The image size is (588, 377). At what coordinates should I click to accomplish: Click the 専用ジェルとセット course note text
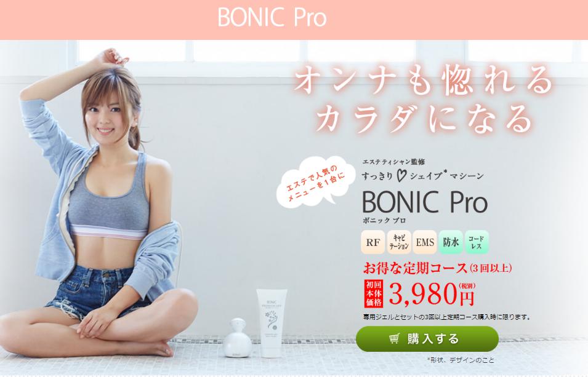[447, 317]
